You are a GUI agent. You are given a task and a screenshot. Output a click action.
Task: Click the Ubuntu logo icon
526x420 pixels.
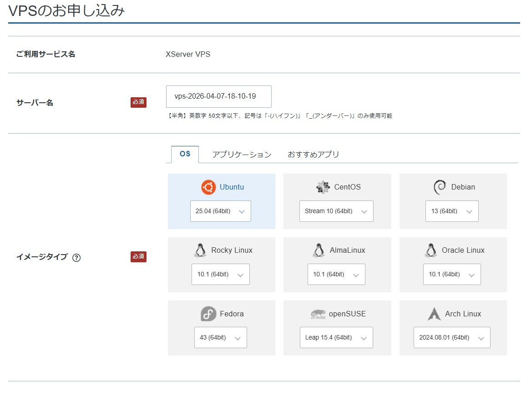208,187
